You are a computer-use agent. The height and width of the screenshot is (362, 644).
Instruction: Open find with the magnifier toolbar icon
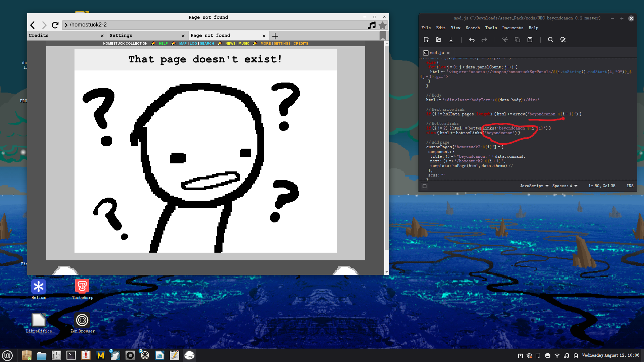point(550,40)
